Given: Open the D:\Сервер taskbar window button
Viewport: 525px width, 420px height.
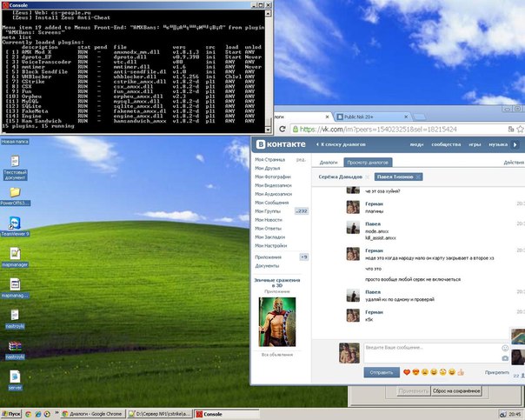Looking at the screenshot, I should pyautogui.click(x=160, y=414).
